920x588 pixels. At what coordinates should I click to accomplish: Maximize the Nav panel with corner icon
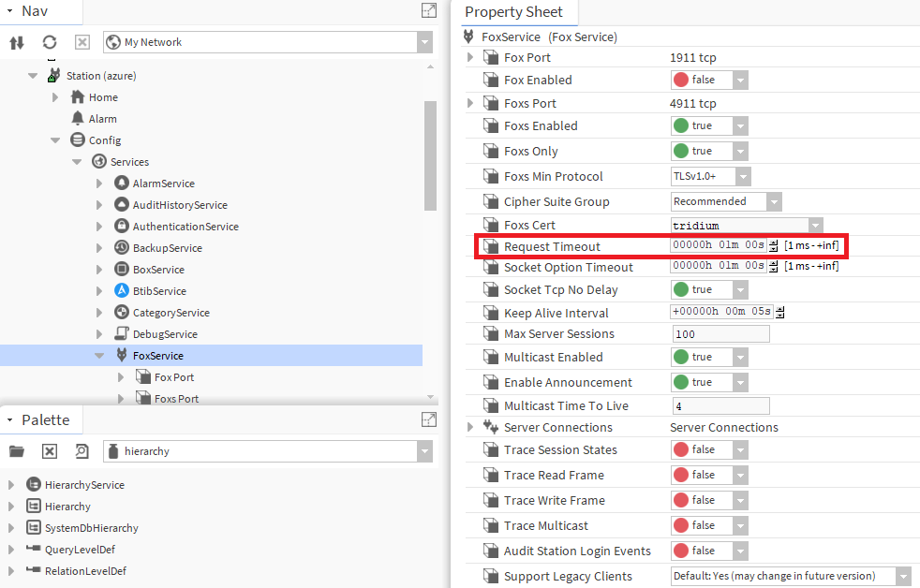[428, 11]
